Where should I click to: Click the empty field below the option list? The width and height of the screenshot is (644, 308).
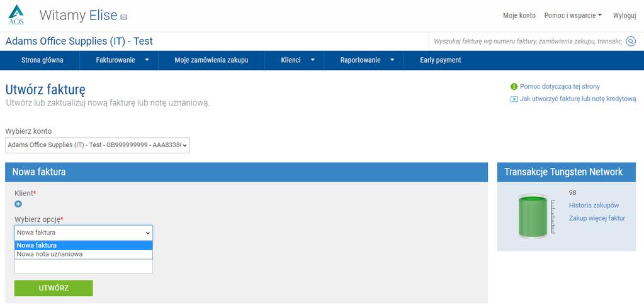[x=83, y=266]
